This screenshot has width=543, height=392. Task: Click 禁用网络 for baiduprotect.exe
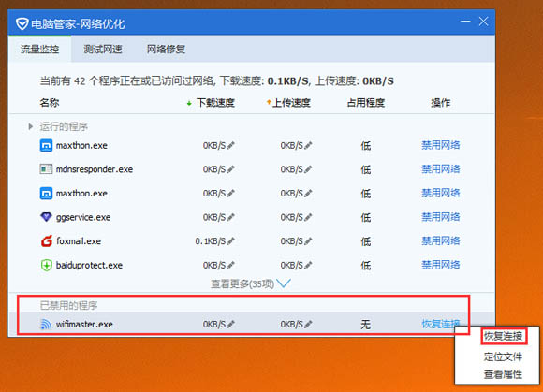click(x=441, y=265)
